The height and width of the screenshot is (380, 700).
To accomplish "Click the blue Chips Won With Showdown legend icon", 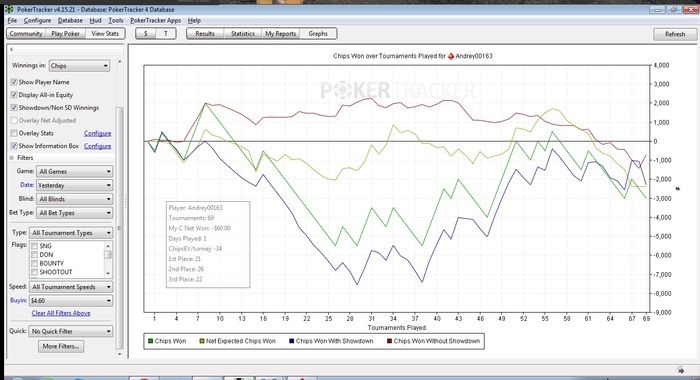I will click(x=292, y=341).
